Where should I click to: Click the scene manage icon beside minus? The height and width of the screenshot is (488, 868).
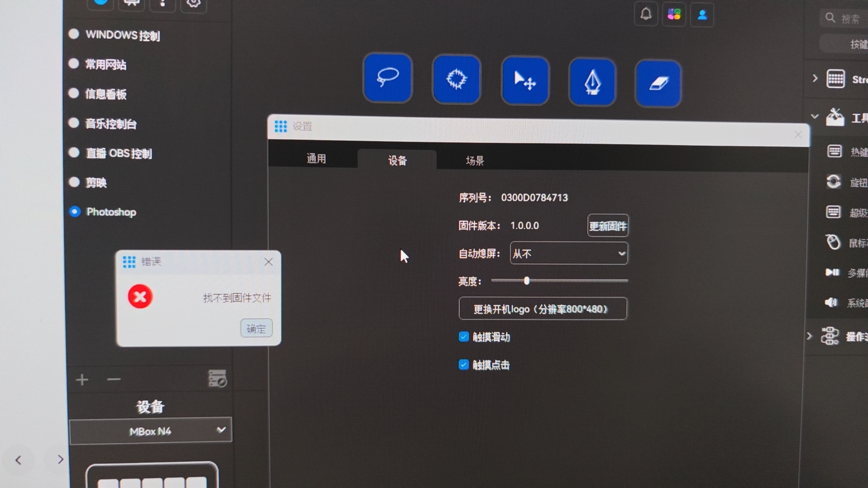coord(217,379)
